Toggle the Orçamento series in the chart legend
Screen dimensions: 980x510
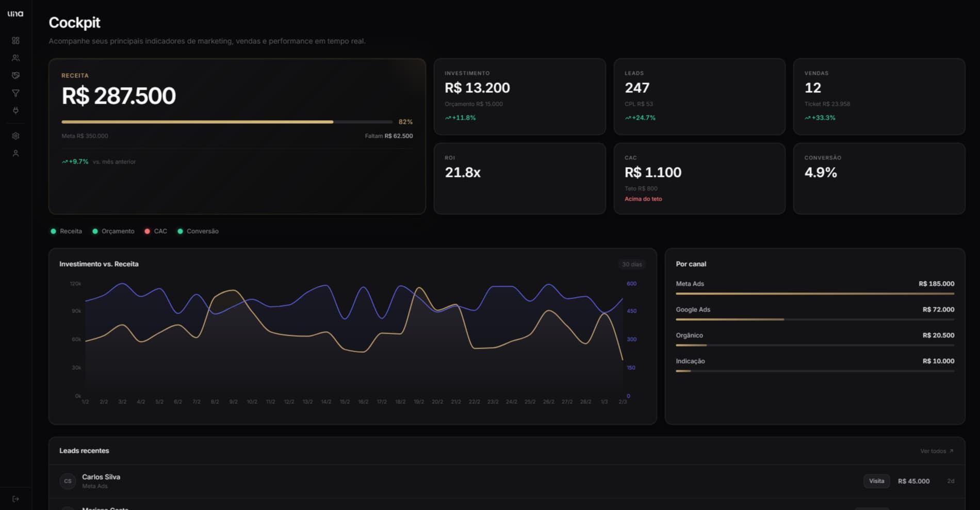(x=113, y=231)
